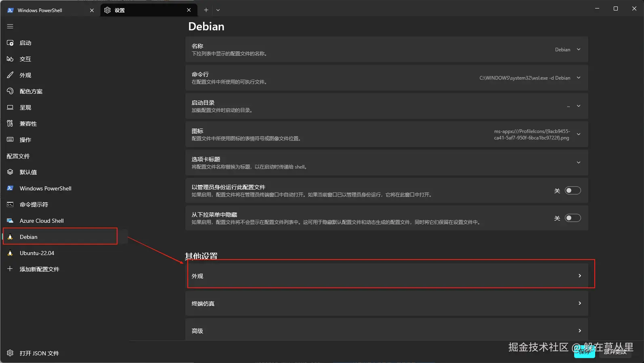
Task: Click the keyboard icon beside 操作
Action: tap(10, 139)
